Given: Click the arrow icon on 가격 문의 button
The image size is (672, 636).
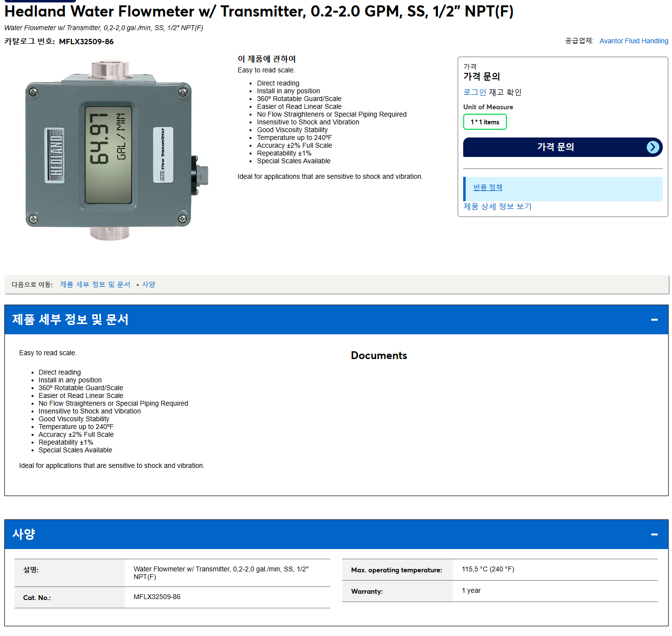Looking at the screenshot, I should click(x=653, y=147).
